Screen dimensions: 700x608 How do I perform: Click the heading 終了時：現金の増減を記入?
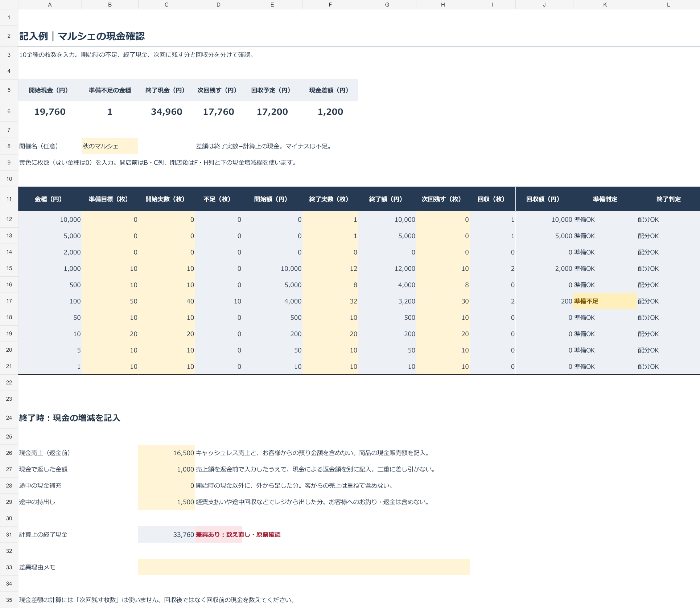70,418
